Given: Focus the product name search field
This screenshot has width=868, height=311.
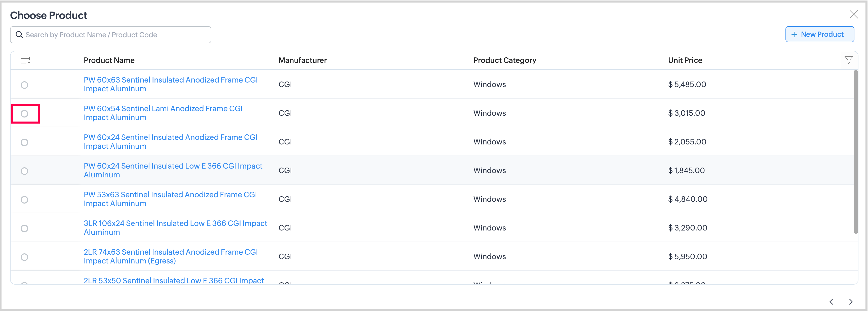Looking at the screenshot, I should [x=114, y=35].
